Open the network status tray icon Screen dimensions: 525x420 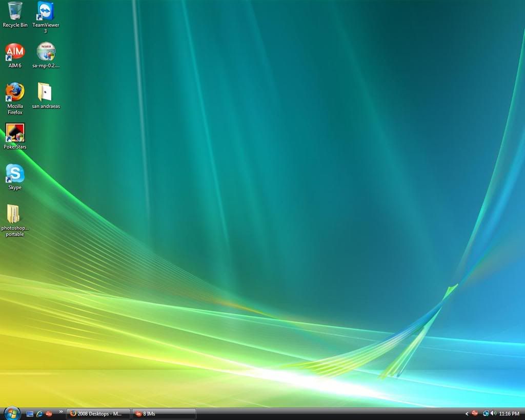point(485,413)
